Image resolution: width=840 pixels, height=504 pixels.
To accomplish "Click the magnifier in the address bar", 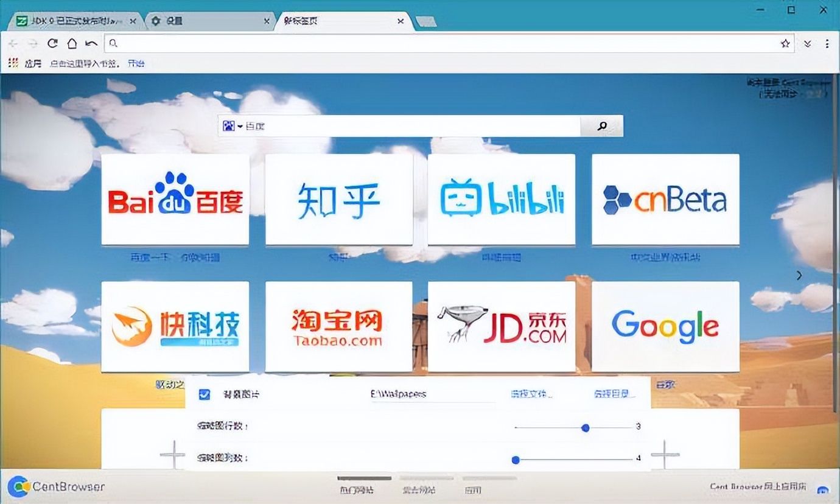I will (113, 44).
